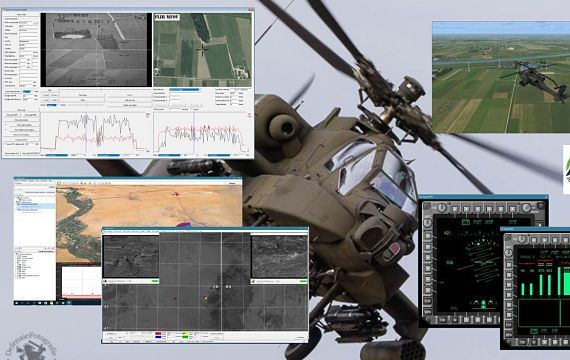Turn the brightness knob on the left cockpit display
The height and width of the screenshot is (360, 570).
point(442,208)
